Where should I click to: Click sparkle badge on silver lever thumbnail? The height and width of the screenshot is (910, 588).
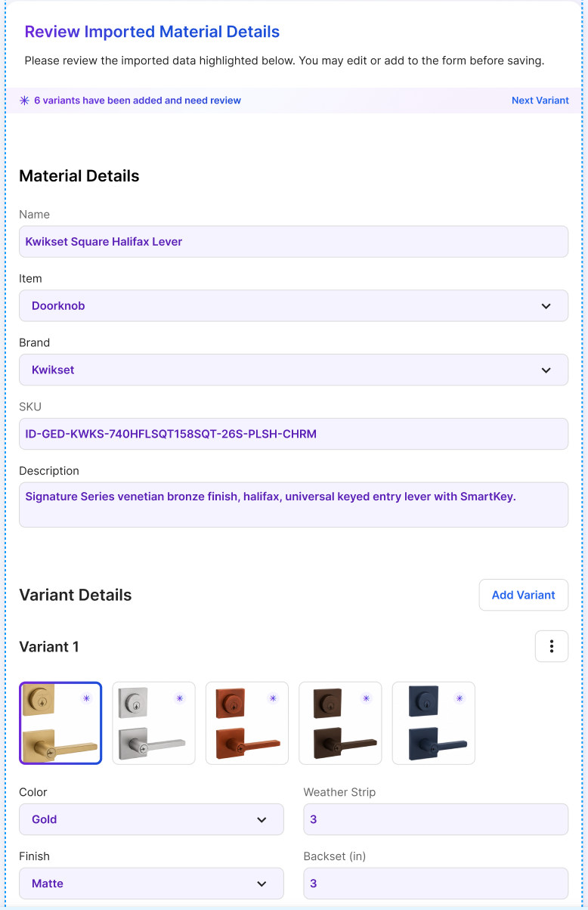click(x=180, y=698)
